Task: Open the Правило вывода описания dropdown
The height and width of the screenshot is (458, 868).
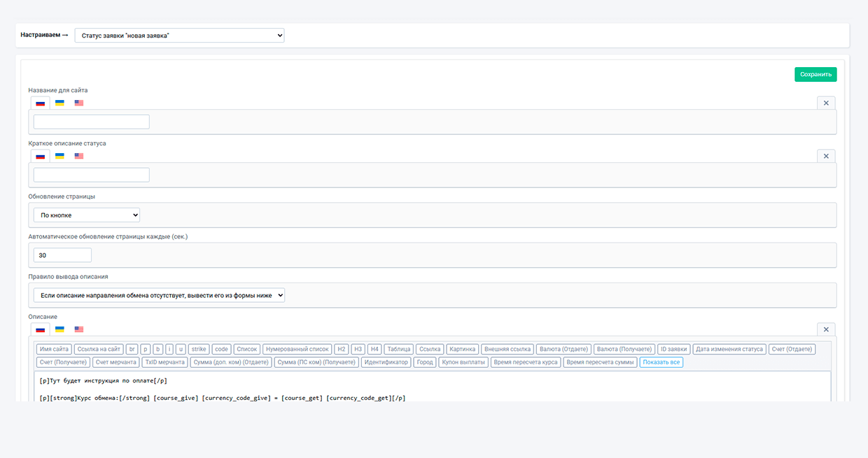Action: [x=159, y=296]
